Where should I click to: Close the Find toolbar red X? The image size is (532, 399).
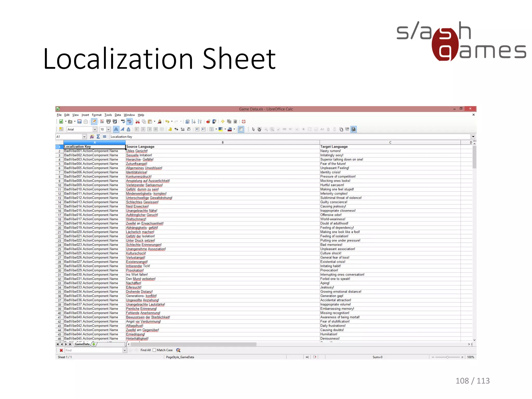[x=61, y=350]
